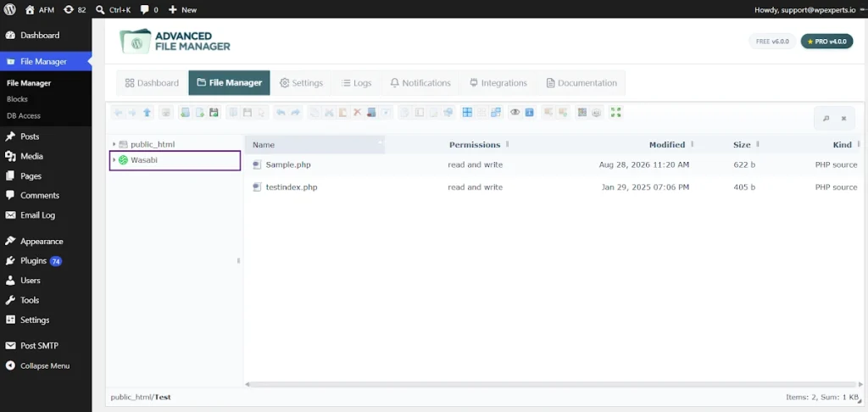Sort by the Kind column header
The image size is (868, 412).
(842, 144)
